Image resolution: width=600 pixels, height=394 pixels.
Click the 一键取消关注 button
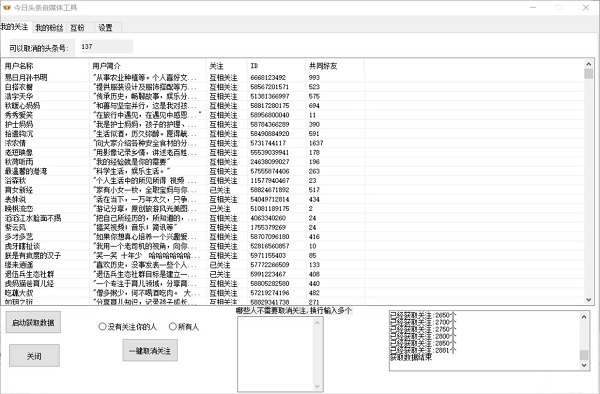[150, 351]
